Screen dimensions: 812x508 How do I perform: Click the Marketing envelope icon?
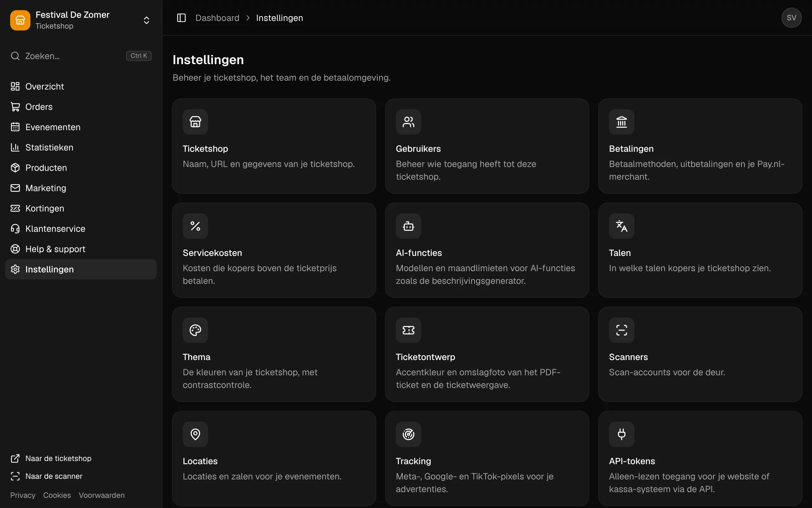pos(15,188)
